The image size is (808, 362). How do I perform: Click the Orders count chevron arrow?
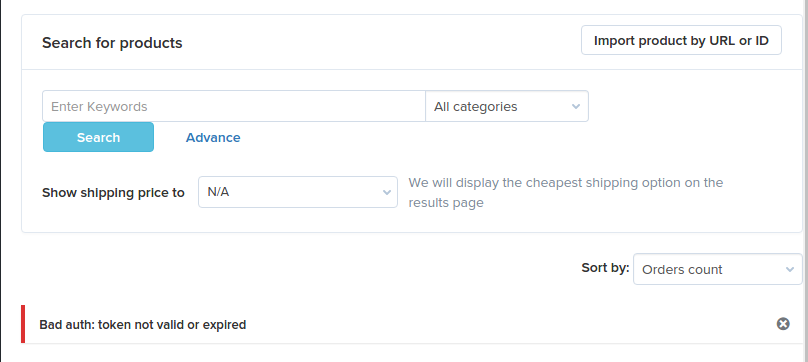pos(790,269)
